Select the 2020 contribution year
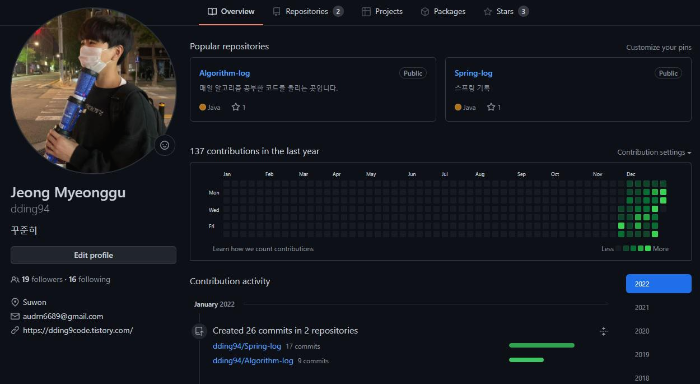This screenshot has height=384, width=700. pos(642,331)
